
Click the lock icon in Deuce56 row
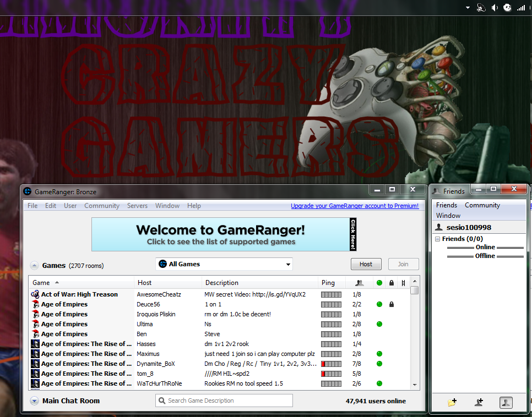click(392, 304)
